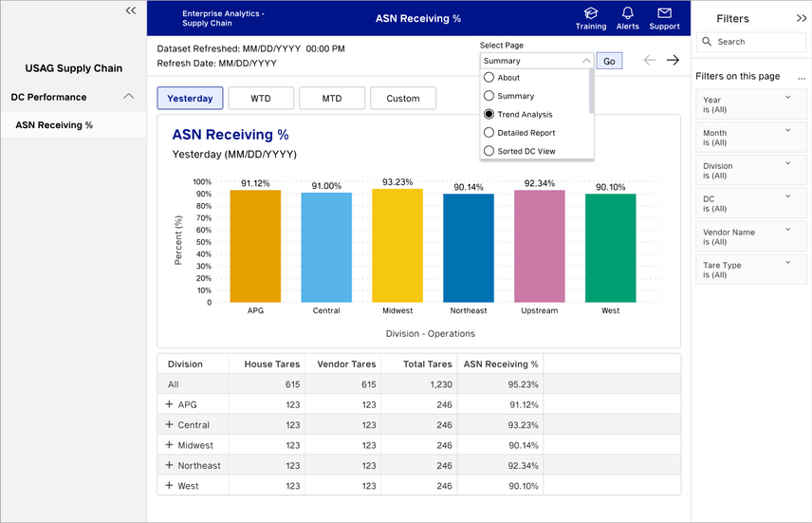Viewport: 812px width, 523px height.
Task: Open Training resources
Action: [x=590, y=19]
